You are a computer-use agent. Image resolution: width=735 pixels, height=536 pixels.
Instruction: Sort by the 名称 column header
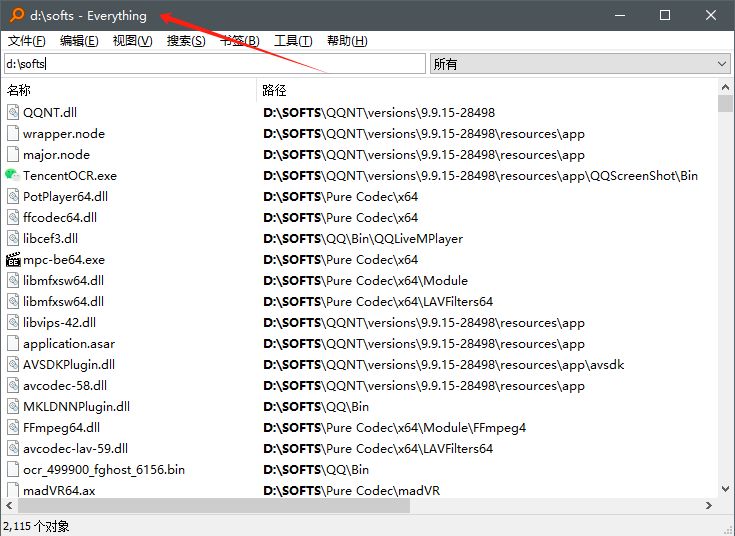click(x=129, y=90)
